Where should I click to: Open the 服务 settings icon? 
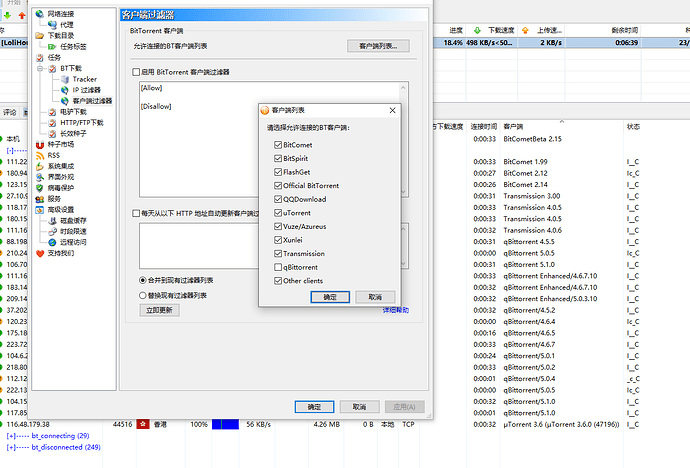tap(40, 199)
